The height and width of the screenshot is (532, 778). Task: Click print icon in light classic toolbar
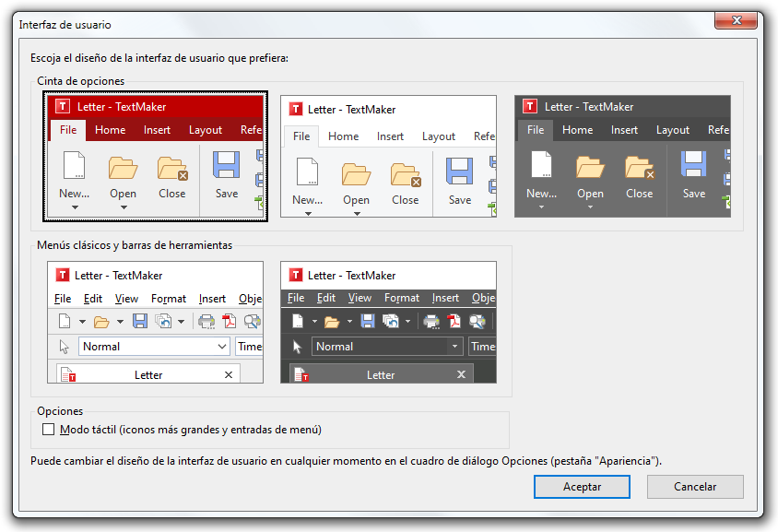[x=206, y=322]
